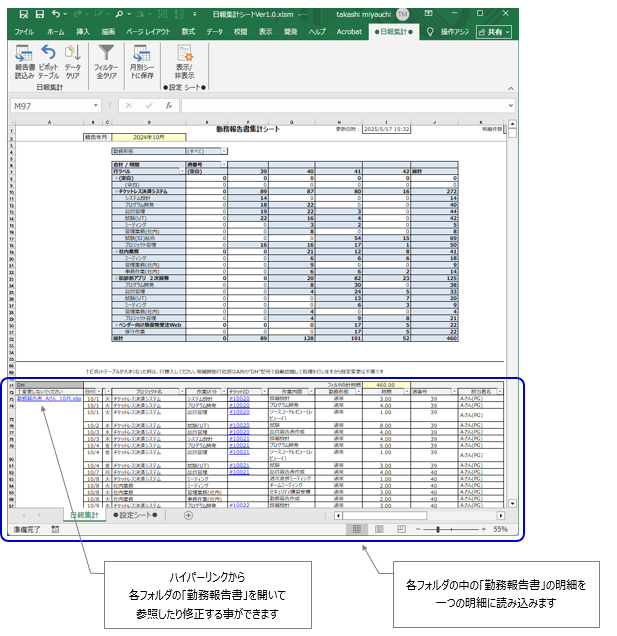Open the #10021 link in the 10/7 row
The height and width of the screenshot is (636, 617).
point(239,472)
